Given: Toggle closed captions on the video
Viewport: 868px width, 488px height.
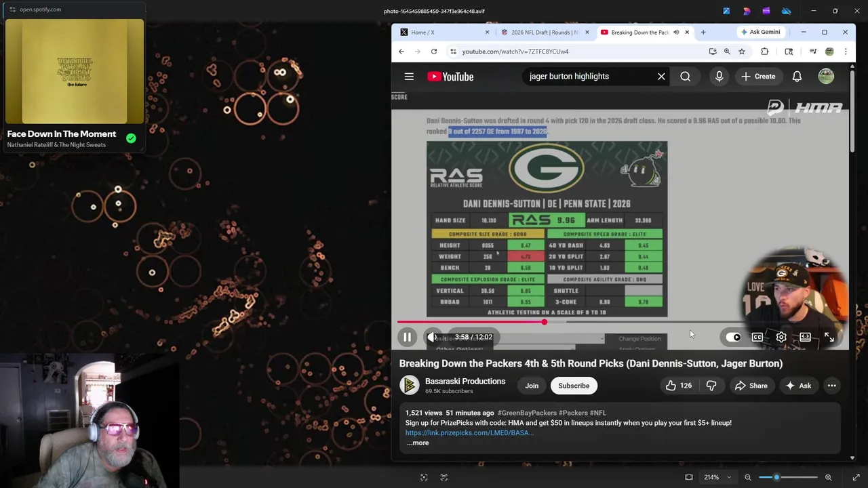Looking at the screenshot, I should pyautogui.click(x=757, y=337).
